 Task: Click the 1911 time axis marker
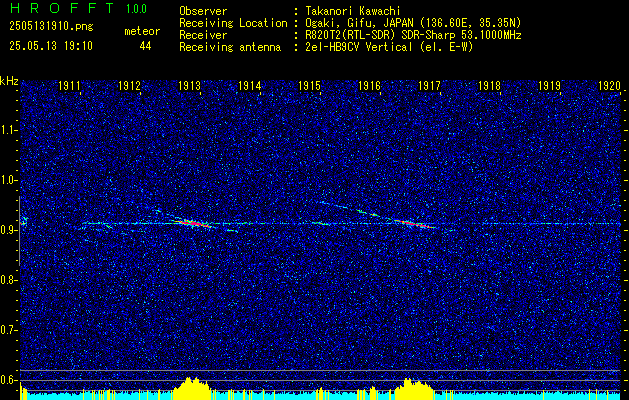(x=70, y=86)
